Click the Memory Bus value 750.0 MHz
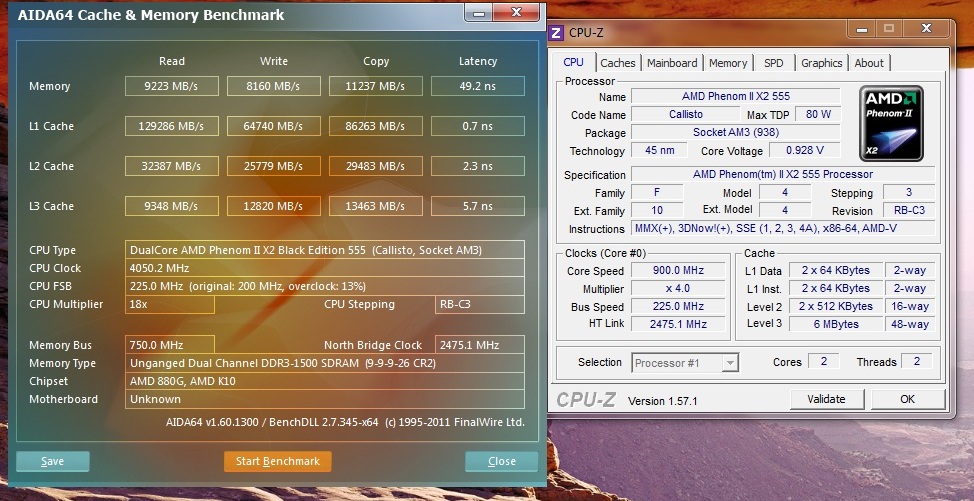974x501 pixels. pos(170,345)
